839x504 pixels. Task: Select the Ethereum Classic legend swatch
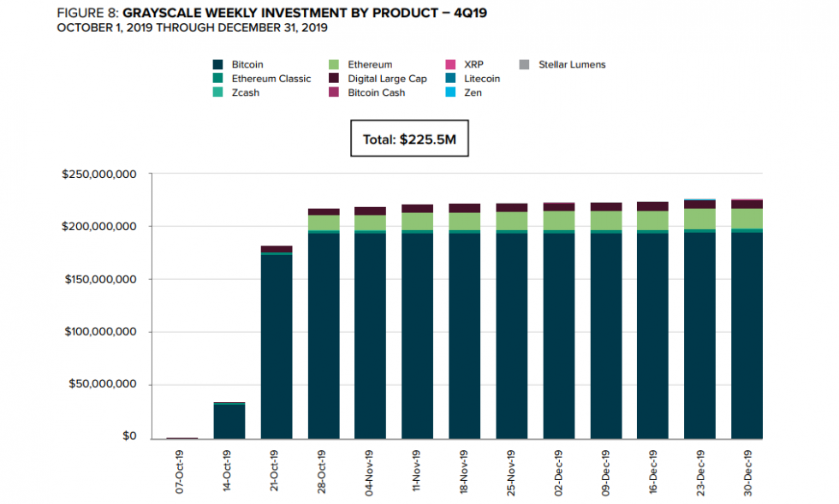(218, 79)
